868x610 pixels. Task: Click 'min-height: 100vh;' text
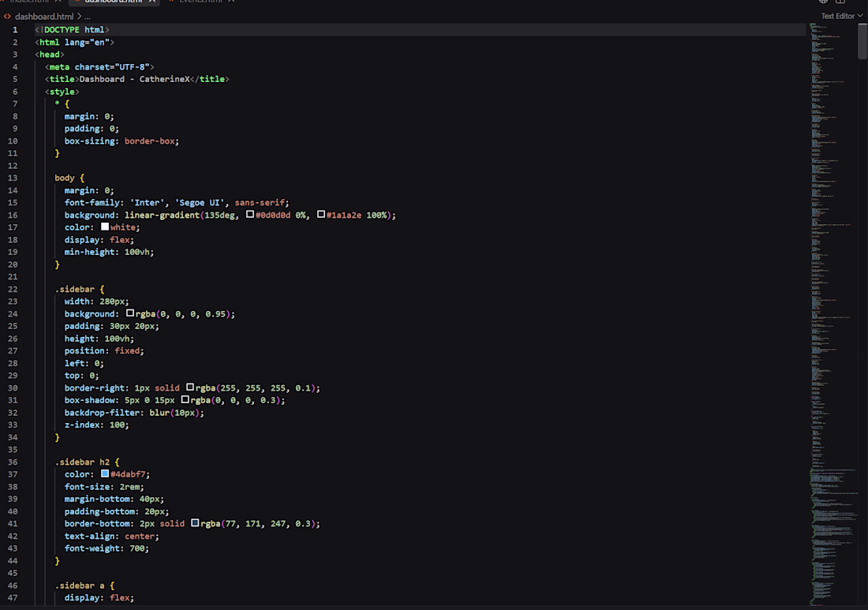[109, 252]
